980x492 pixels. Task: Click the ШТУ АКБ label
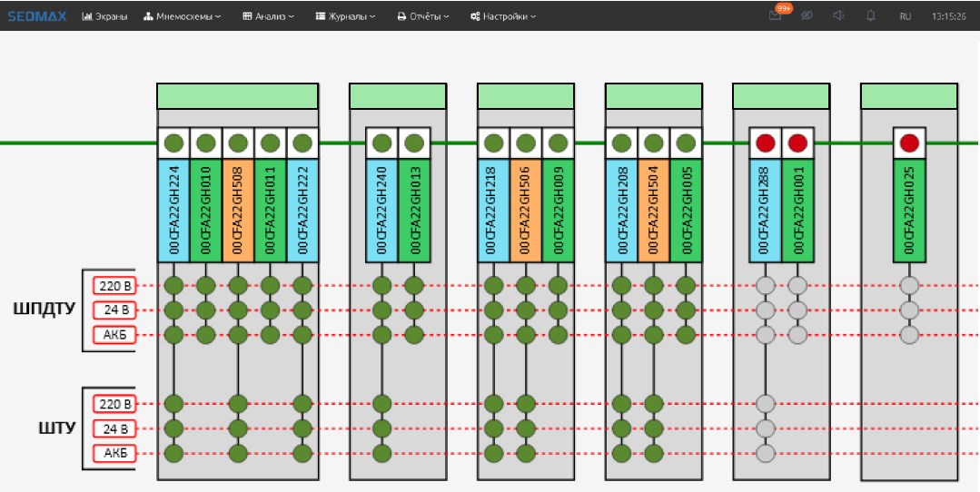(x=114, y=453)
